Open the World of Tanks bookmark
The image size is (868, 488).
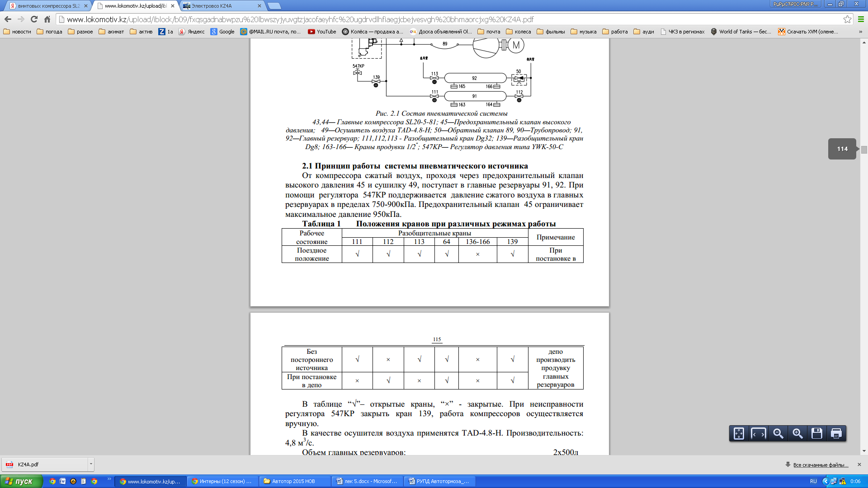pos(741,32)
